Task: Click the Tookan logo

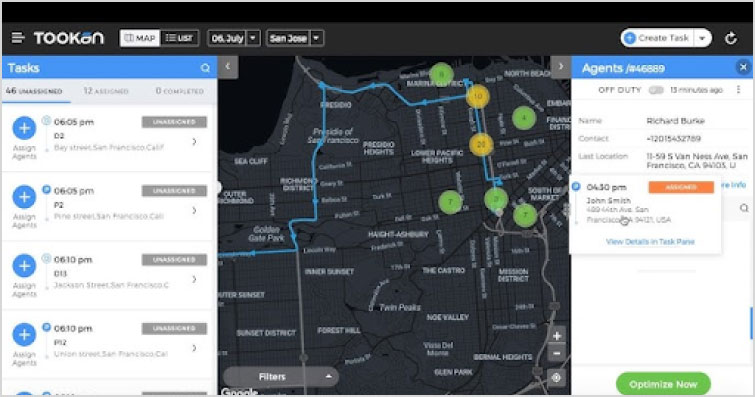Action: click(68, 38)
